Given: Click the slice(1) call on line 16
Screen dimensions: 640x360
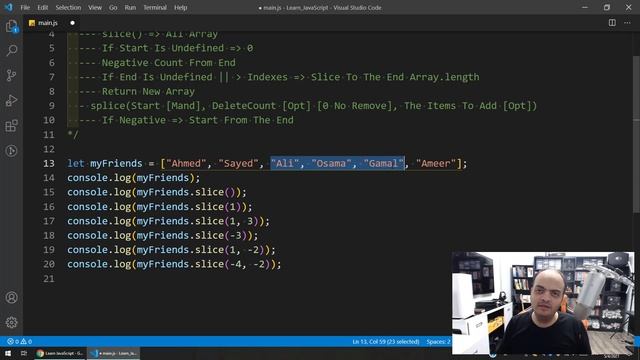Looking at the screenshot, I should (221, 207).
